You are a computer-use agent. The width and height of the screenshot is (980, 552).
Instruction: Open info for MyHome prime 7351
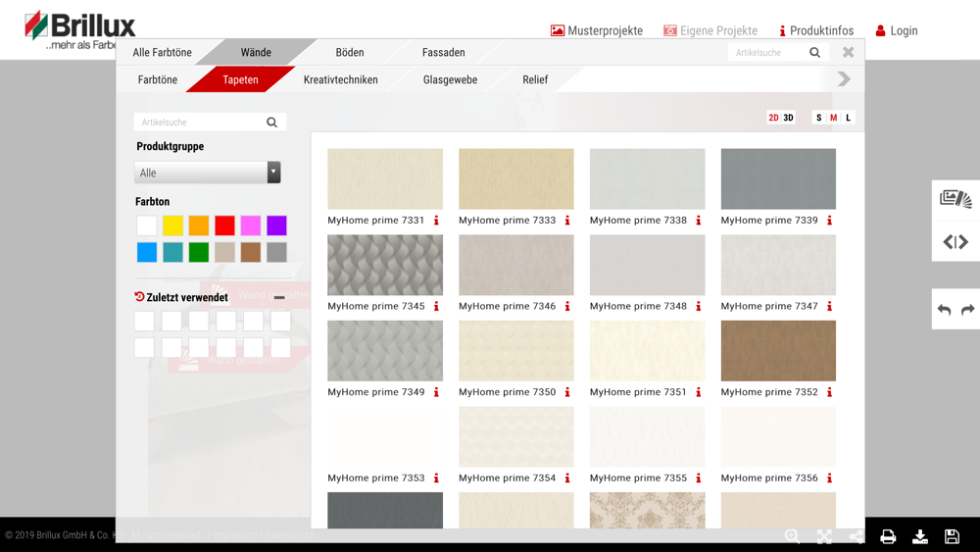[699, 392]
